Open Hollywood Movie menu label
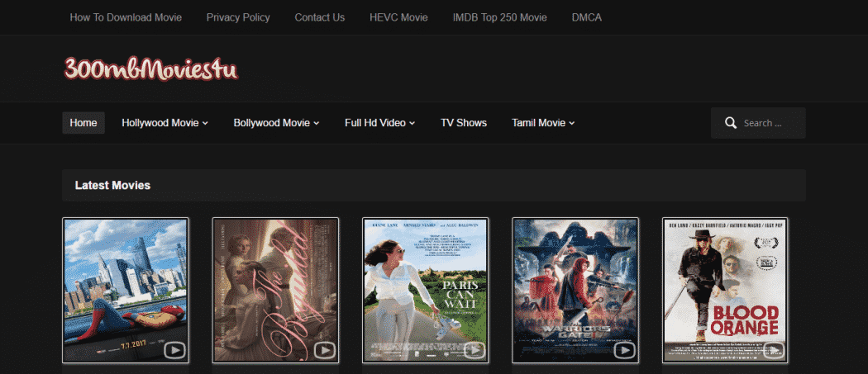 point(160,123)
